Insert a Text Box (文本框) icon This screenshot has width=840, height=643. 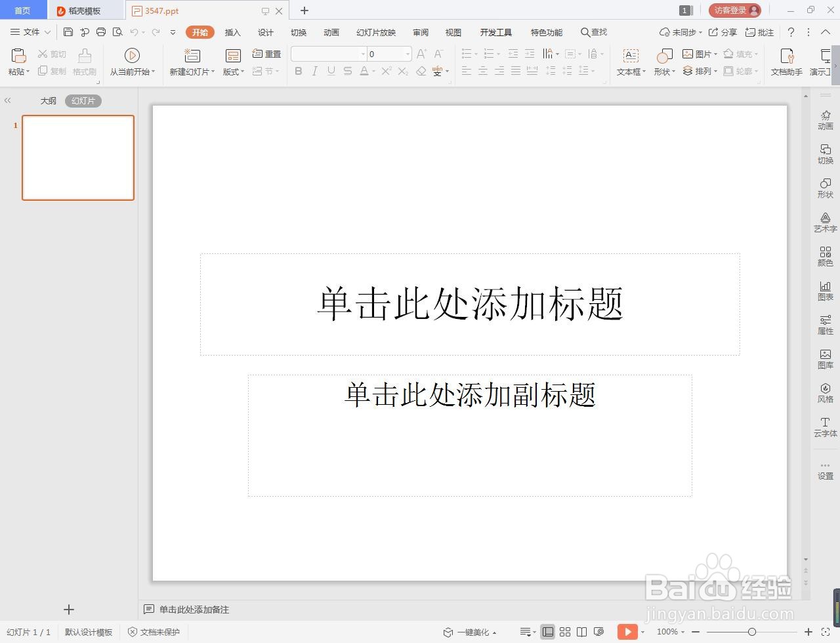tap(631, 56)
